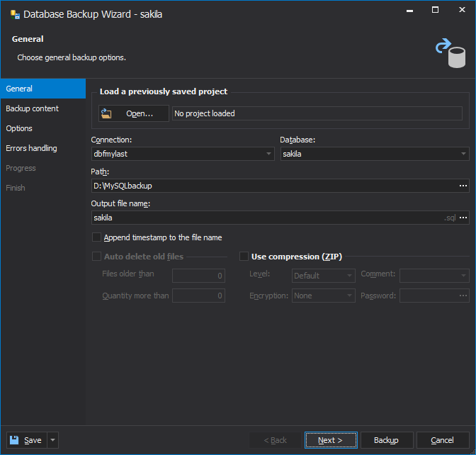This screenshot has width=476, height=455.
Task: Select the Progress step in sidebar
Action: tap(43, 168)
